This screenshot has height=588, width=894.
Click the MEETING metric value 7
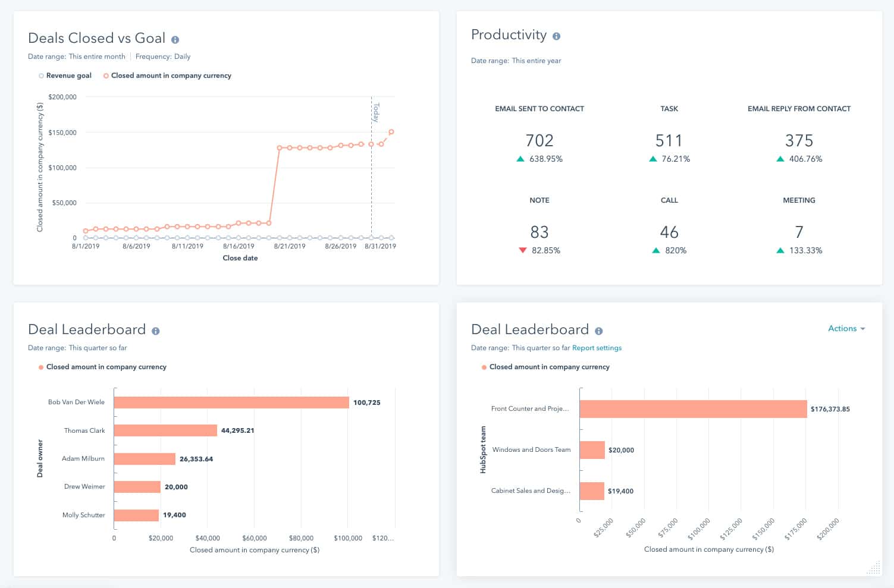pos(799,232)
